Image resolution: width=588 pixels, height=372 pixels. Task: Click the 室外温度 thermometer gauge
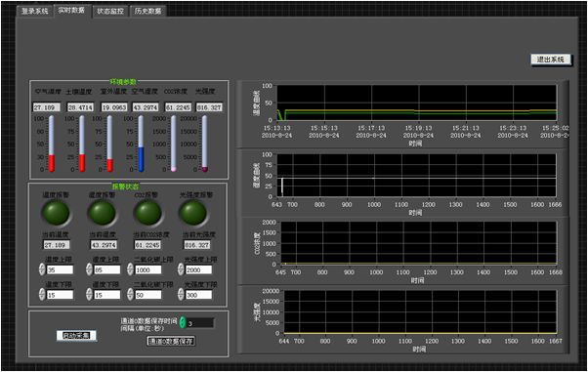click(x=109, y=144)
